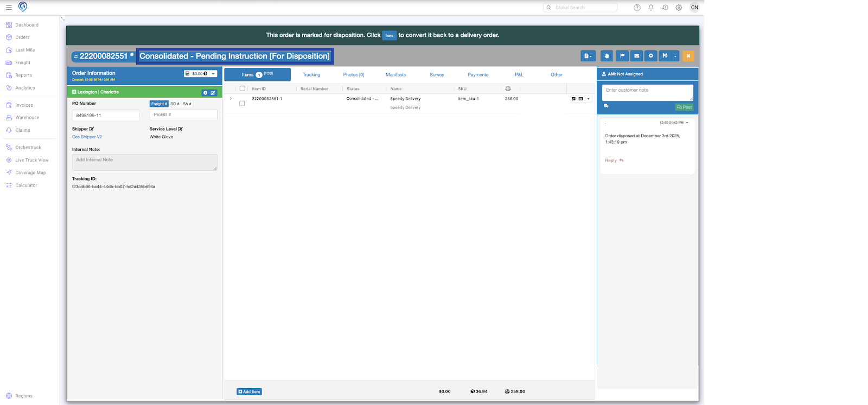Viewport: 868px width, 405px height.
Task: Click the Enter customer note field
Action: (647, 92)
